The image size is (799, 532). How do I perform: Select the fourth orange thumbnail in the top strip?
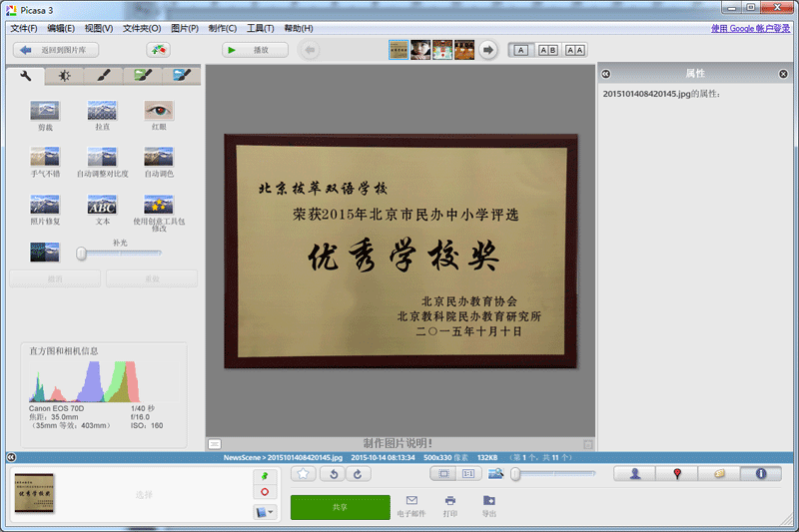(x=464, y=50)
